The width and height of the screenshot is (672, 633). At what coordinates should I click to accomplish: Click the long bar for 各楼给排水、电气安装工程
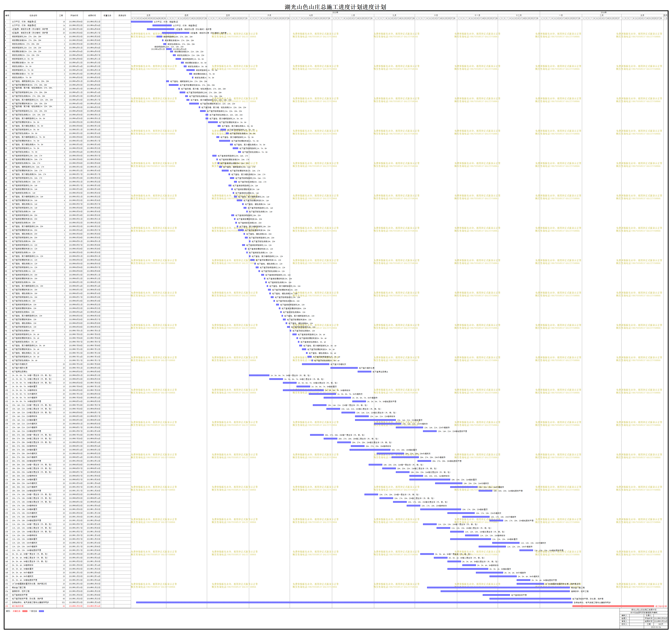[354, 602]
